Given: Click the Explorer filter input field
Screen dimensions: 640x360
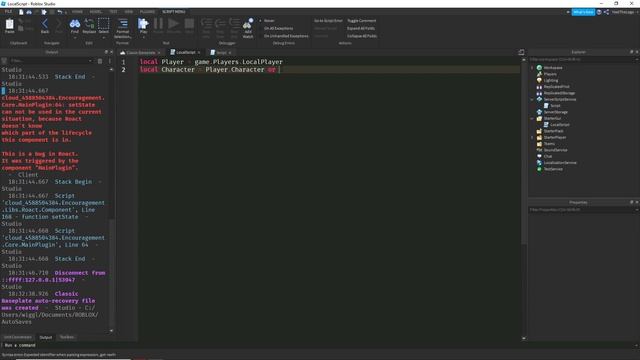Looking at the screenshot, I should (x=582, y=60).
